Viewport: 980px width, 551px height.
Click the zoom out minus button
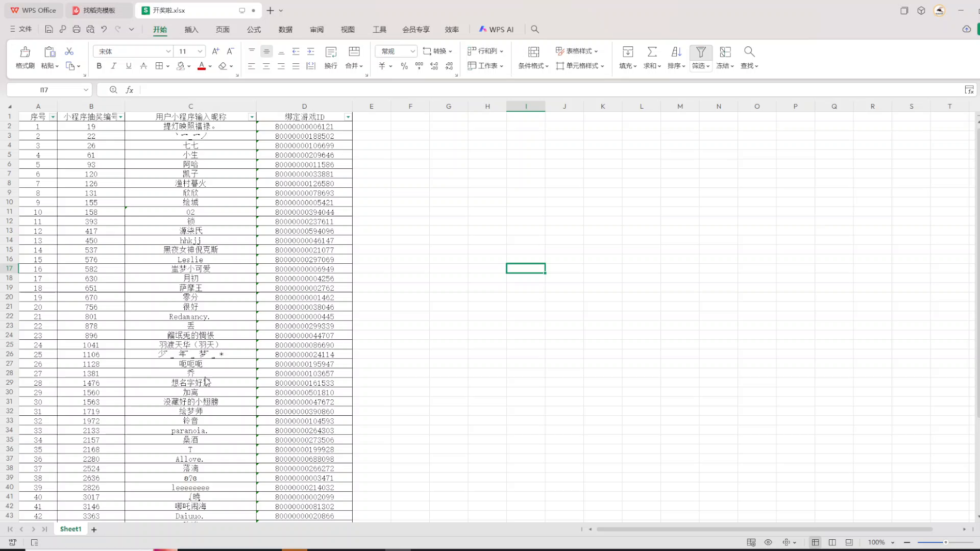907,542
